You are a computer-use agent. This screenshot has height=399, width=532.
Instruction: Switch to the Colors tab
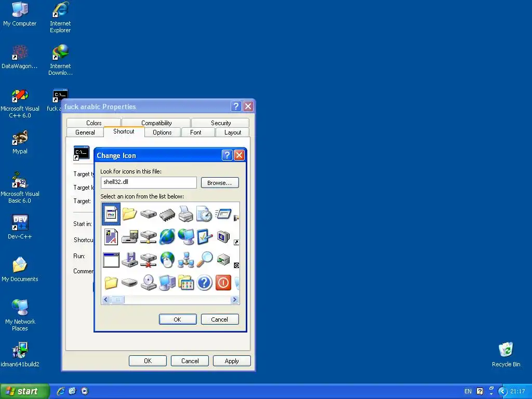coord(94,123)
